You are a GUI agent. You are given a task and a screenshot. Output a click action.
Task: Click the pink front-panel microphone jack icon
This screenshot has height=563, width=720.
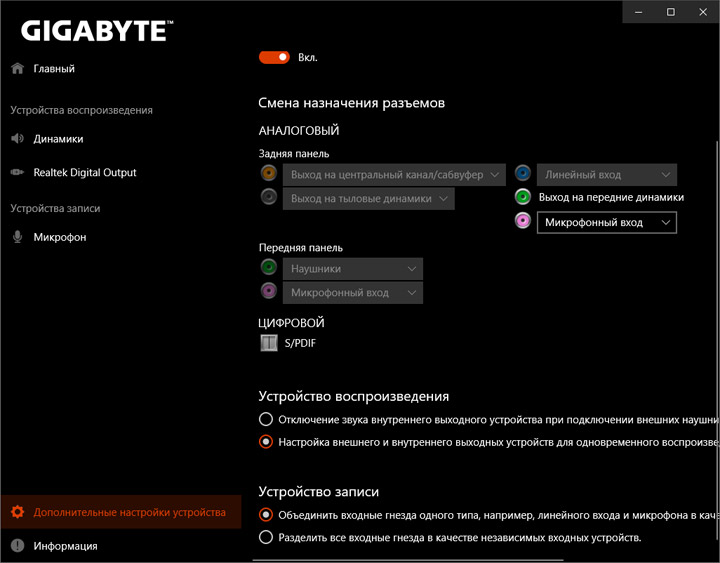(x=269, y=291)
